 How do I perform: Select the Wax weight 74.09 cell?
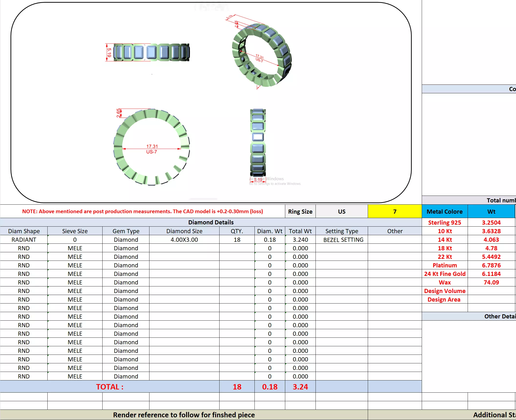(x=491, y=282)
